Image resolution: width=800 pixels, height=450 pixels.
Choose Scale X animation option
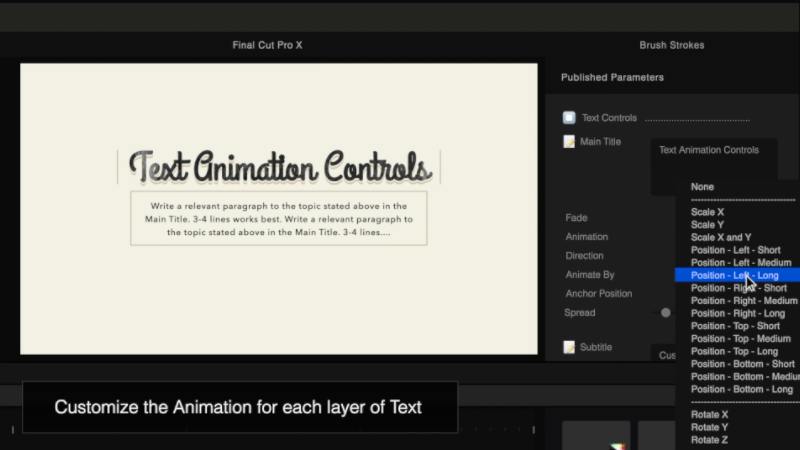click(x=707, y=212)
